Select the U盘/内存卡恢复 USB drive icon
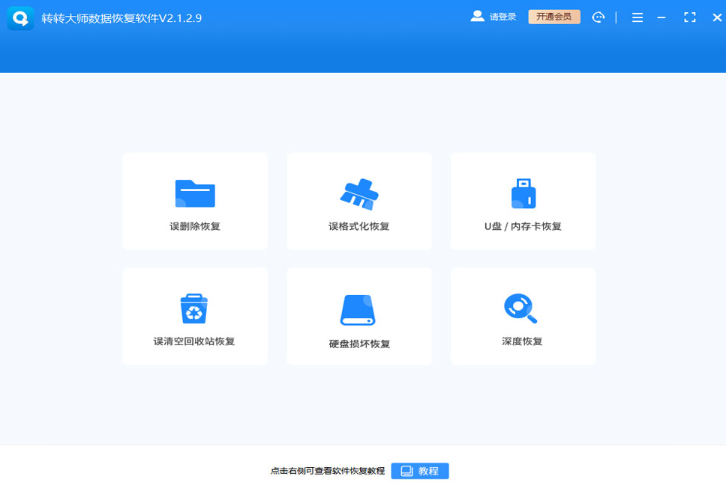 (523, 193)
